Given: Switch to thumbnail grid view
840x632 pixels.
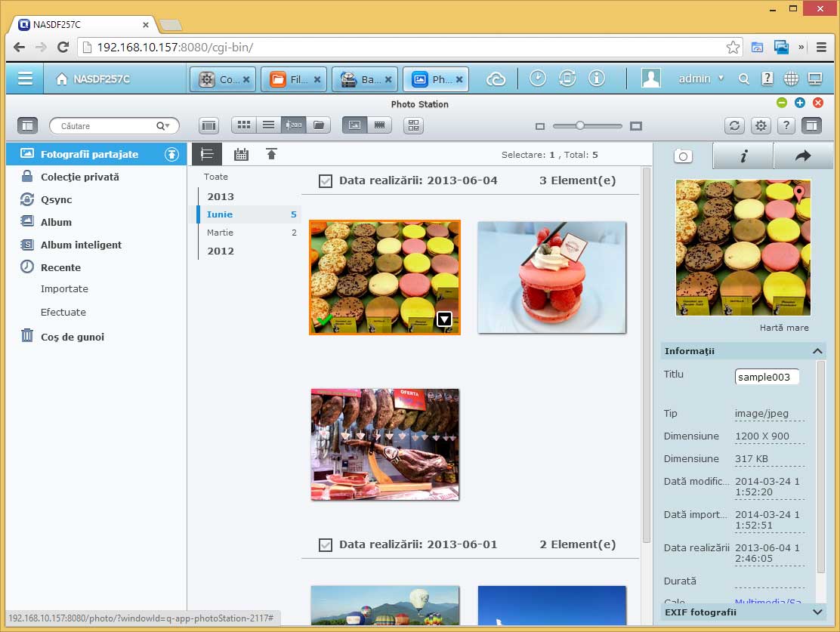Looking at the screenshot, I should point(244,125).
